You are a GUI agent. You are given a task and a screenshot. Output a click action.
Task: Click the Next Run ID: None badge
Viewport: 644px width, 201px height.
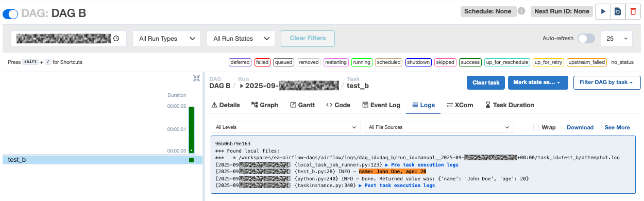click(561, 11)
